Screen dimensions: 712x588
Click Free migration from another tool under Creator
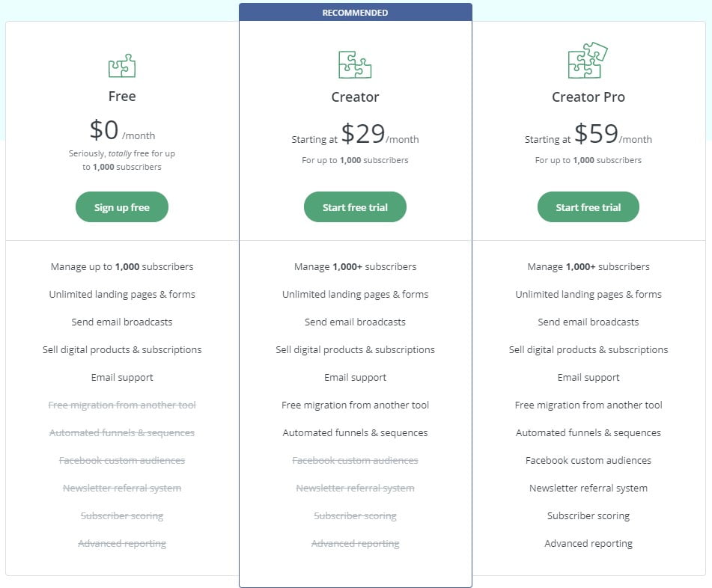pos(355,405)
